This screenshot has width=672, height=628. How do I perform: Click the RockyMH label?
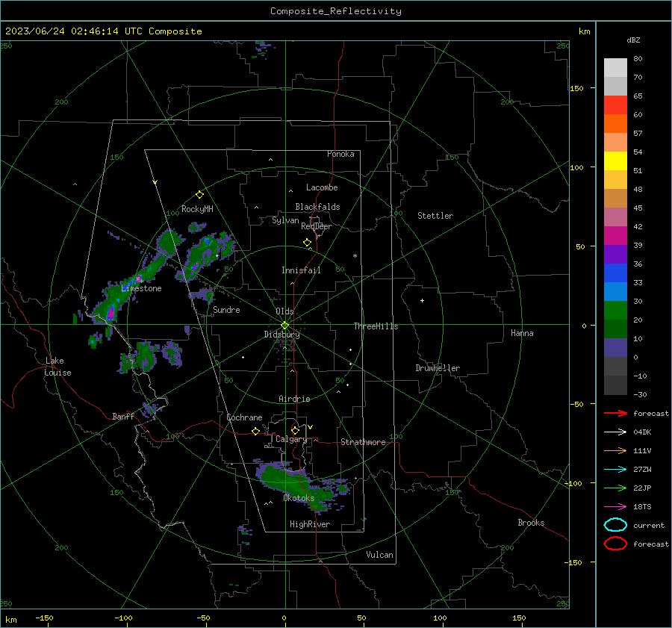[197, 209]
